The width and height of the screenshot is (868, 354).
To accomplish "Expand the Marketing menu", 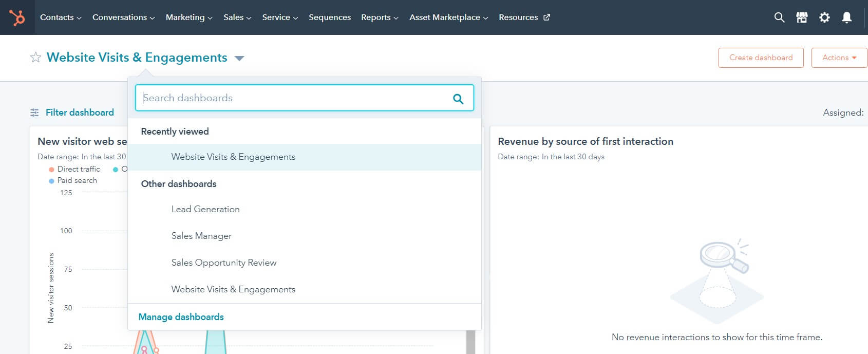I will tap(189, 17).
